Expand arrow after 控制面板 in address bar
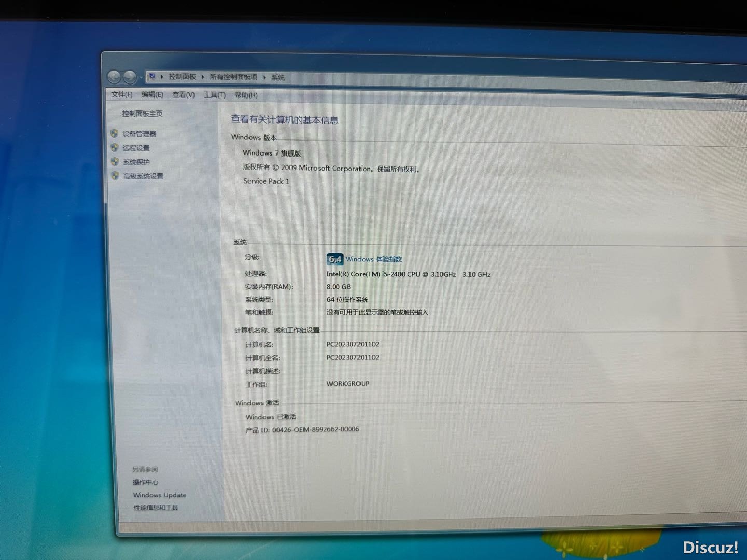The height and width of the screenshot is (560, 747). pos(203,77)
